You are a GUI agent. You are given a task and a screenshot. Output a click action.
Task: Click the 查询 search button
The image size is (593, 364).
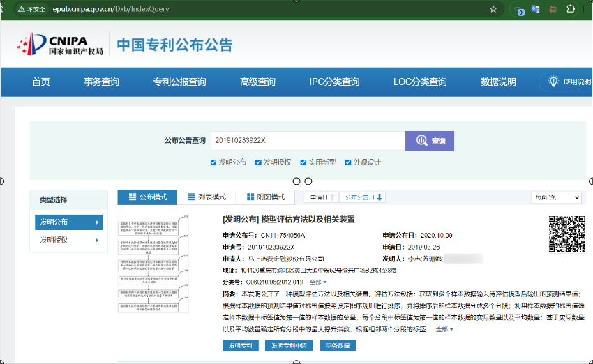[x=429, y=141]
